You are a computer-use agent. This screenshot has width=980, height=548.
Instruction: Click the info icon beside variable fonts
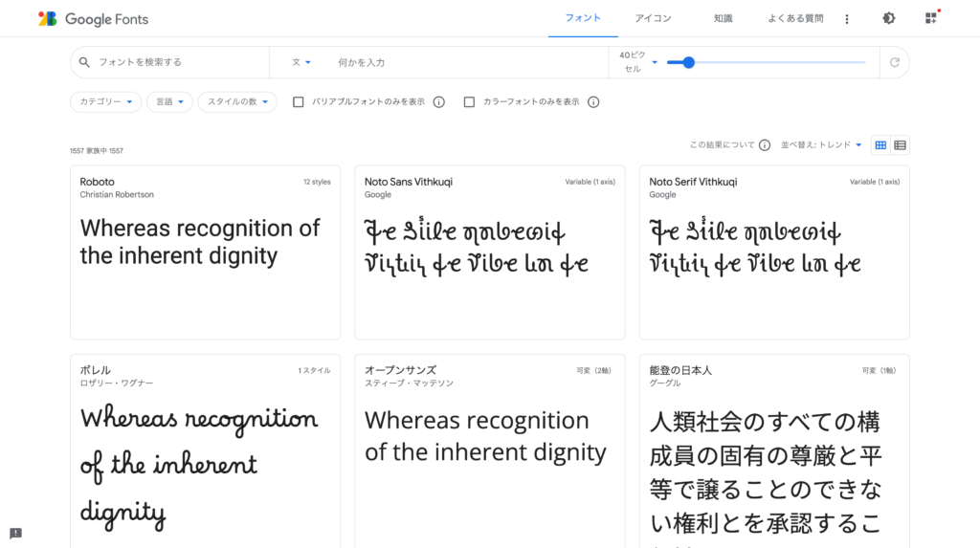(439, 102)
